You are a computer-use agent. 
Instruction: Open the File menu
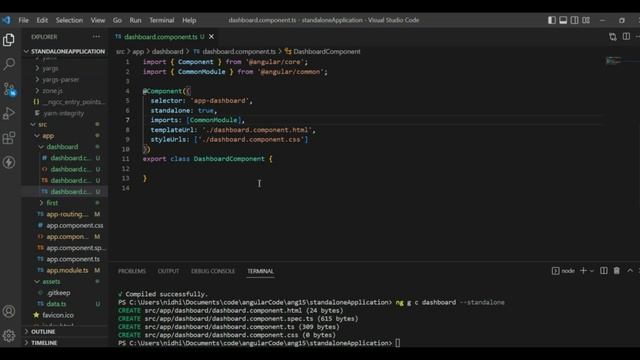[24, 20]
